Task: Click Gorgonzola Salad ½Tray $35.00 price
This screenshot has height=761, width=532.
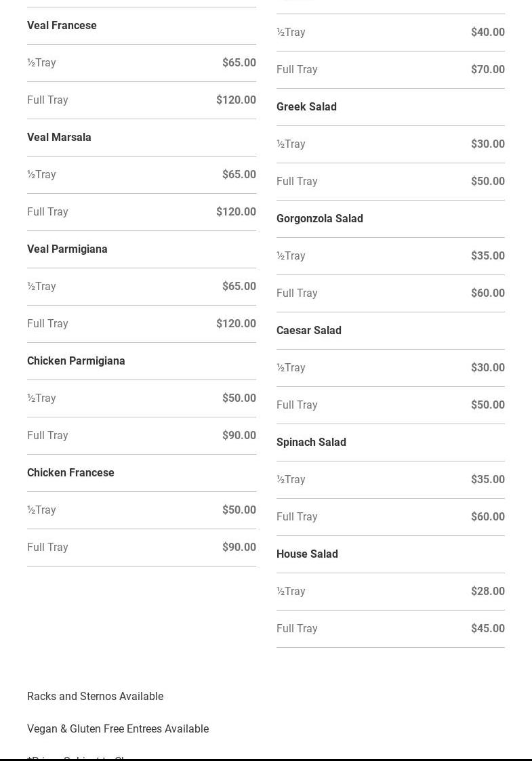Action: pyautogui.click(x=487, y=256)
